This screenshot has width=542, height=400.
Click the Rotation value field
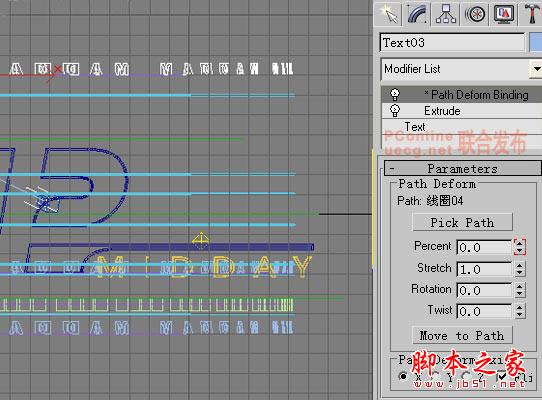click(484, 290)
